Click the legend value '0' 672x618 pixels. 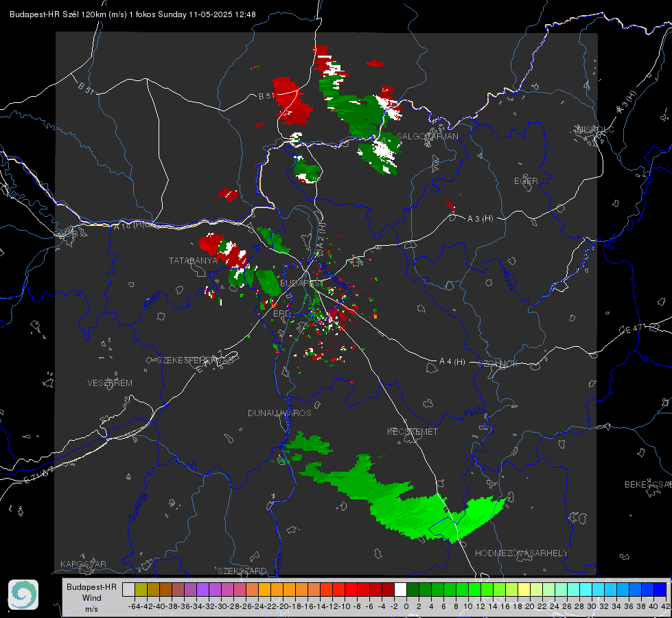click(x=406, y=606)
